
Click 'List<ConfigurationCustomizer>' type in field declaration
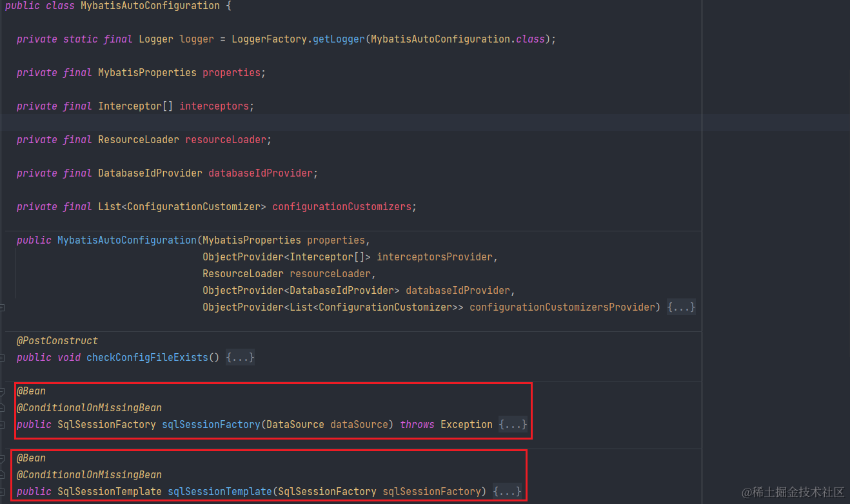(x=182, y=207)
